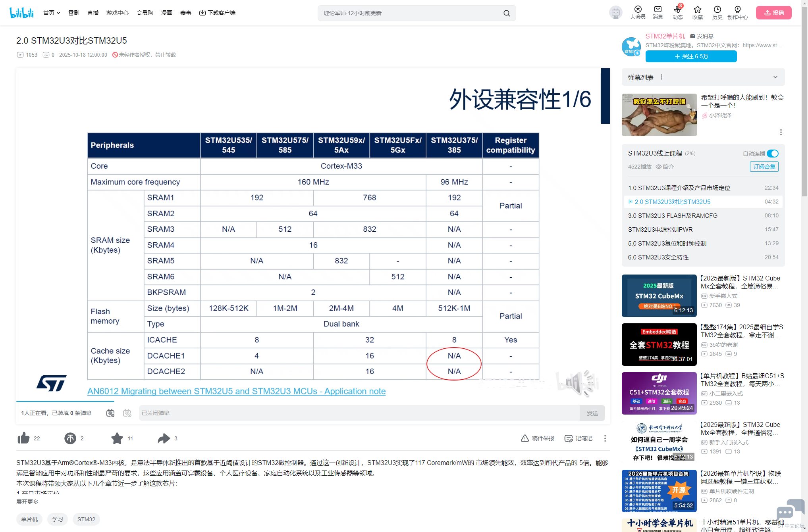The image size is (808, 532).
Task: Open more options beside 记笔记
Action: 605,438
